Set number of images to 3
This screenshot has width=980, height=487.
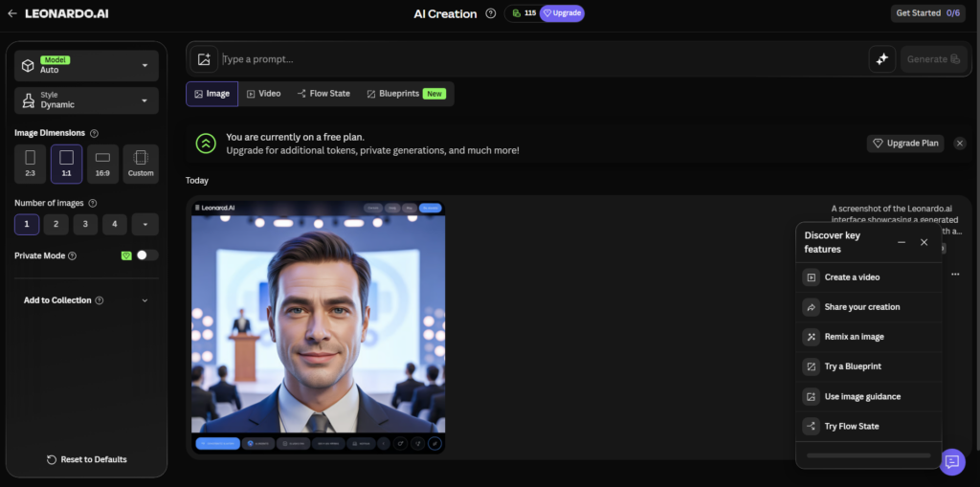[x=85, y=225]
